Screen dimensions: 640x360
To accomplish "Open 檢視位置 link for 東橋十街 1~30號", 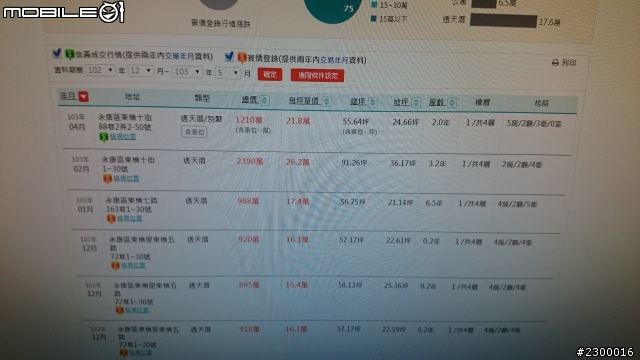I will click(126, 178).
